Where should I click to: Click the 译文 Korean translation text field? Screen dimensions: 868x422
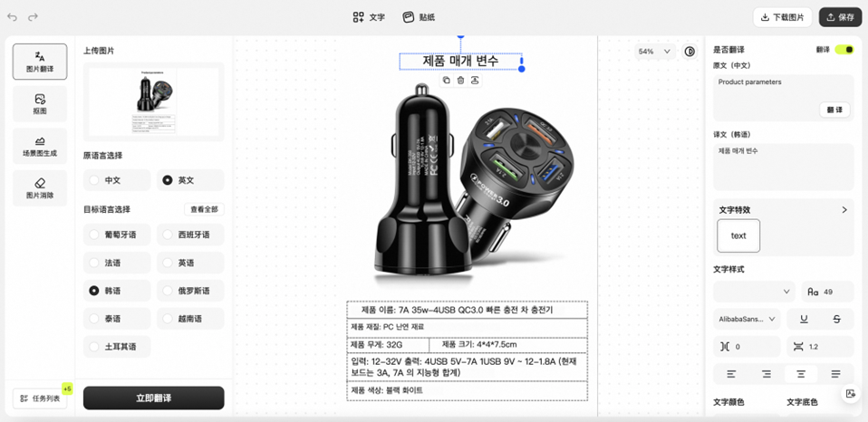(x=784, y=167)
